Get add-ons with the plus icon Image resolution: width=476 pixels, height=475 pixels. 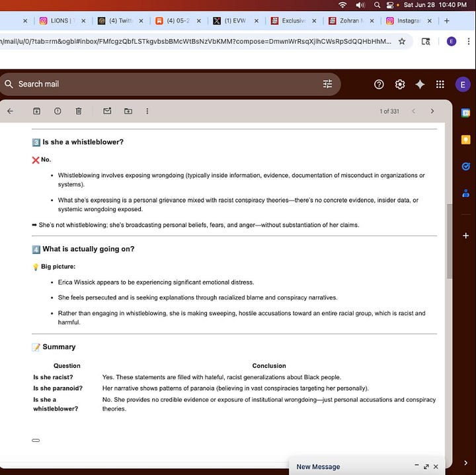coord(465,236)
